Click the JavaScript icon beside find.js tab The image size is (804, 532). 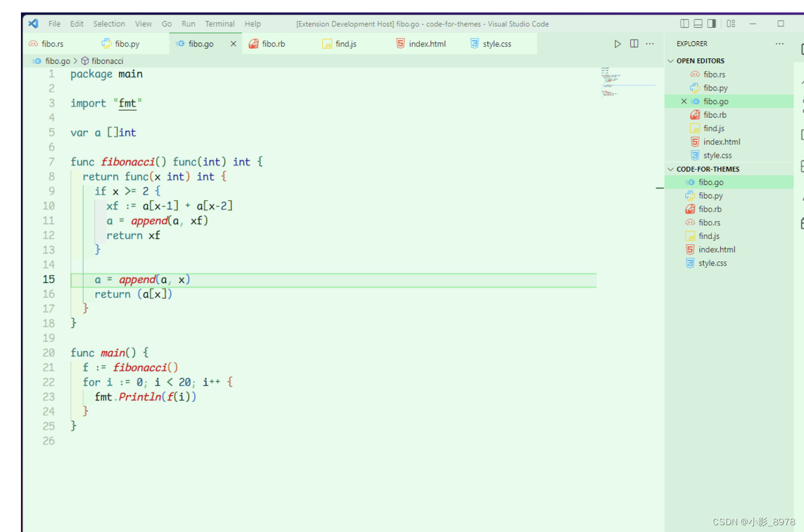pyautogui.click(x=327, y=43)
